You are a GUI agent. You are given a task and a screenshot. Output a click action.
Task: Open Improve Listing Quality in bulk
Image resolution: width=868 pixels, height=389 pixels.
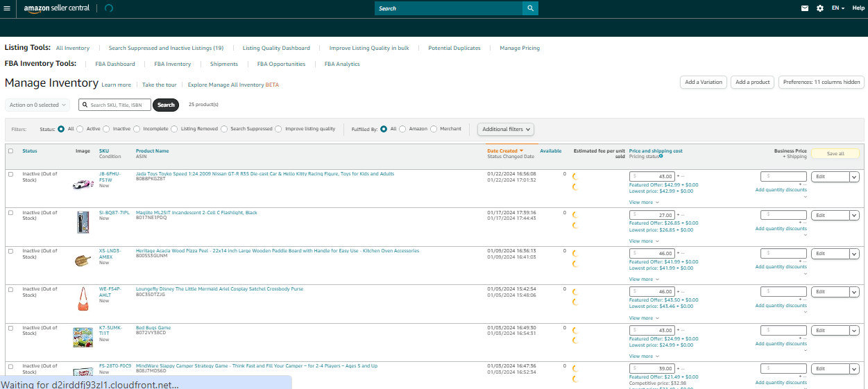pyautogui.click(x=369, y=48)
